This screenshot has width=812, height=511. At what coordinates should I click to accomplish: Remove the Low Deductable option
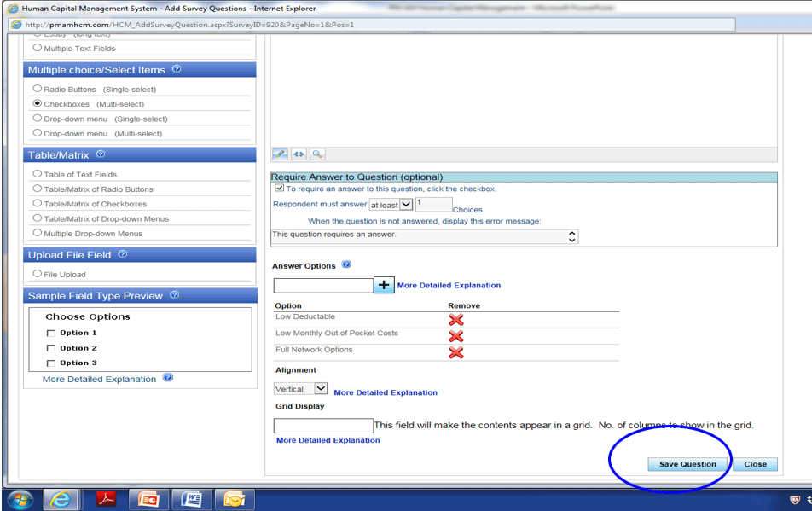(x=456, y=319)
